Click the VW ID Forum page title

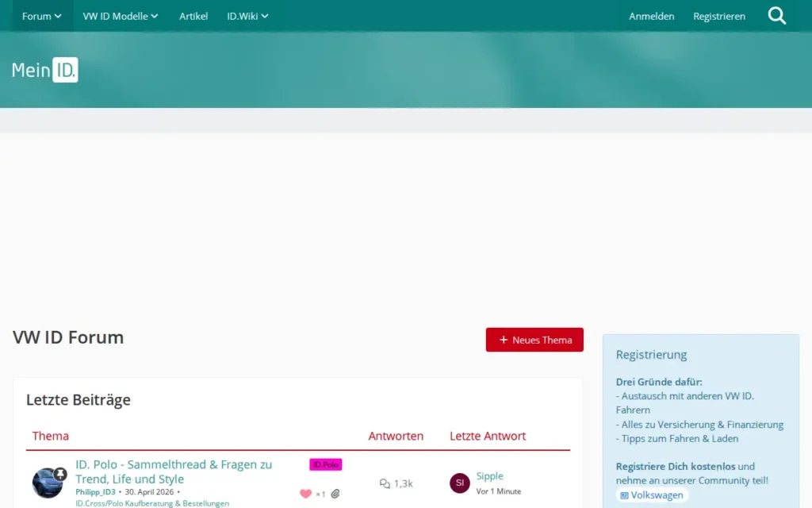(x=68, y=337)
